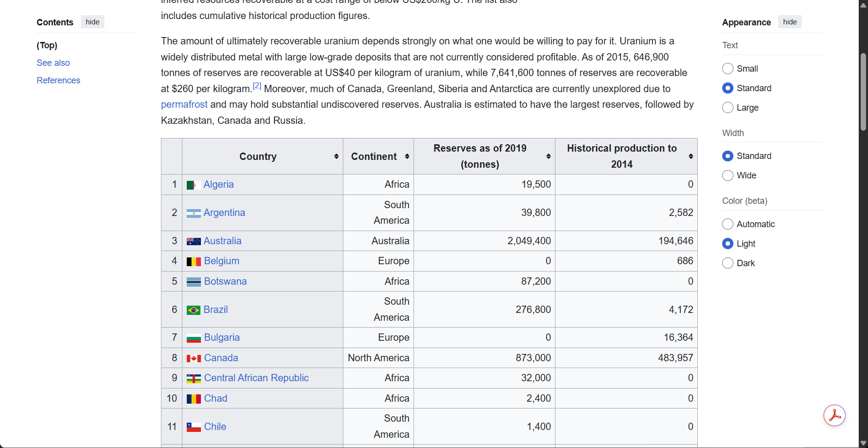This screenshot has width=868, height=448.
Task: Sort table by Country column
Action: click(336, 156)
